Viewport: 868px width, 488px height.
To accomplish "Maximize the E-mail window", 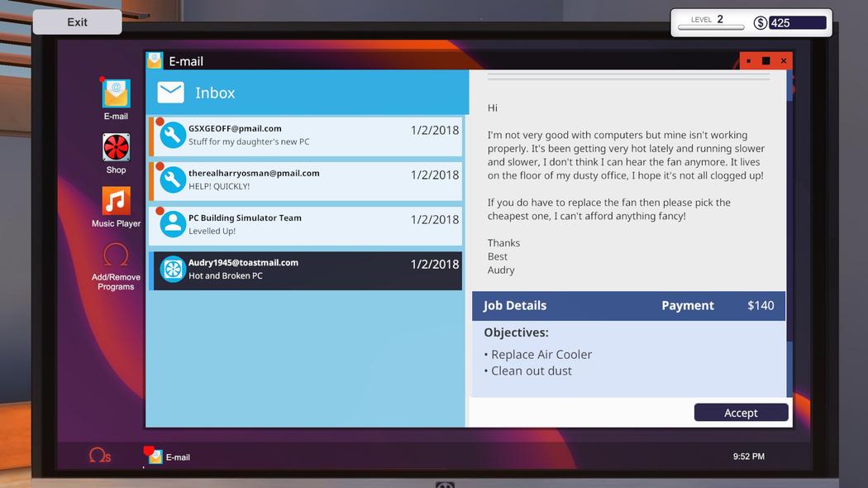I will point(765,61).
